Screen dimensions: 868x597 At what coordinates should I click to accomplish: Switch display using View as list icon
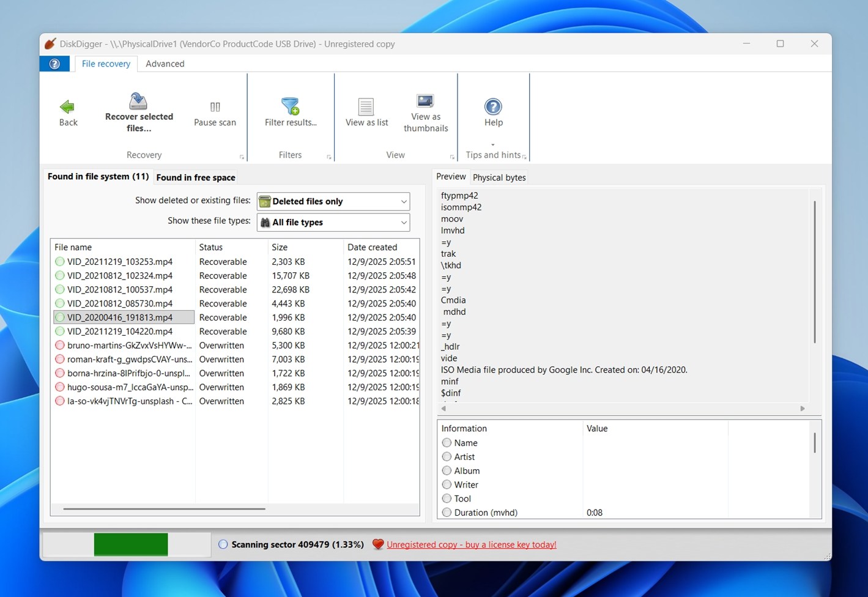pyautogui.click(x=366, y=105)
